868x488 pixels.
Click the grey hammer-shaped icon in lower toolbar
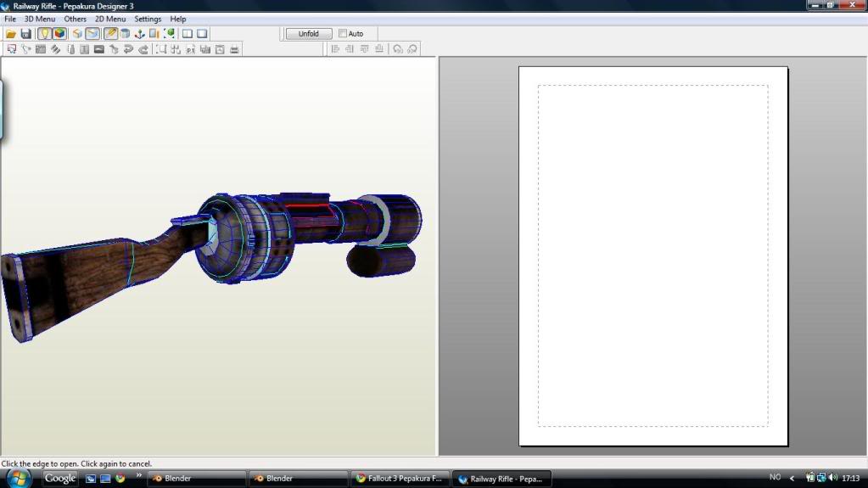[x=114, y=49]
